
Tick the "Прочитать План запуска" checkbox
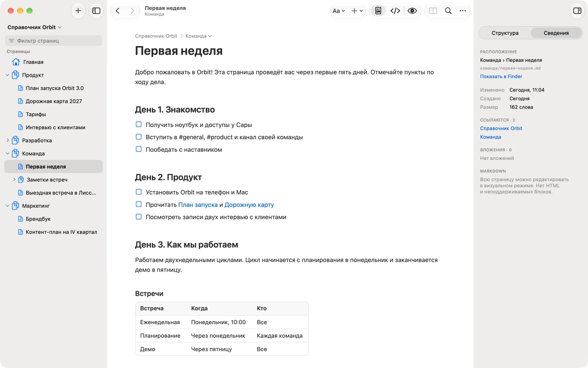click(x=139, y=204)
